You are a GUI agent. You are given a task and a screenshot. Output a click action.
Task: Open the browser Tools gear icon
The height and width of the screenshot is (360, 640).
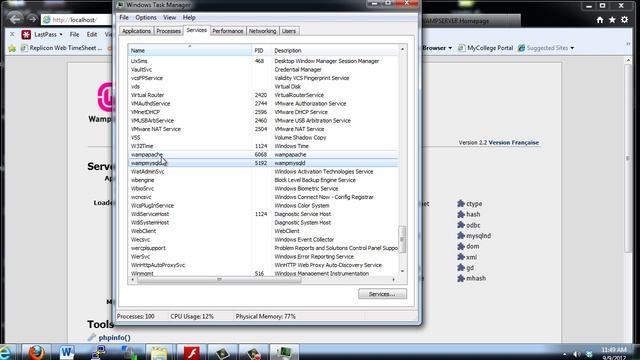click(624, 20)
